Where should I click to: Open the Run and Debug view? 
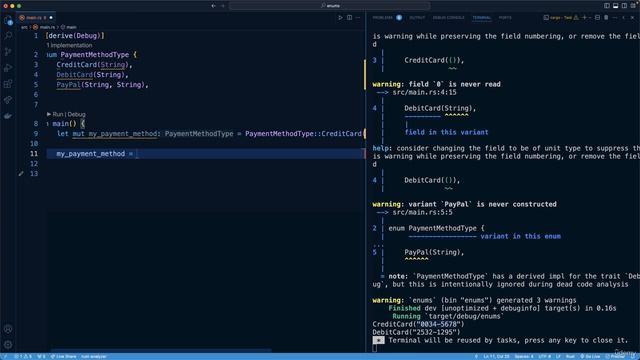click(x=8, y=68)
